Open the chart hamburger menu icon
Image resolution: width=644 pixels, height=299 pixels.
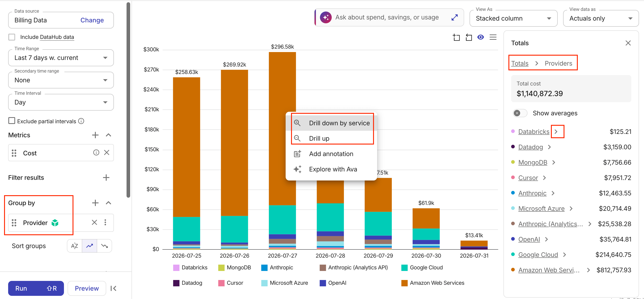point(493,37)
